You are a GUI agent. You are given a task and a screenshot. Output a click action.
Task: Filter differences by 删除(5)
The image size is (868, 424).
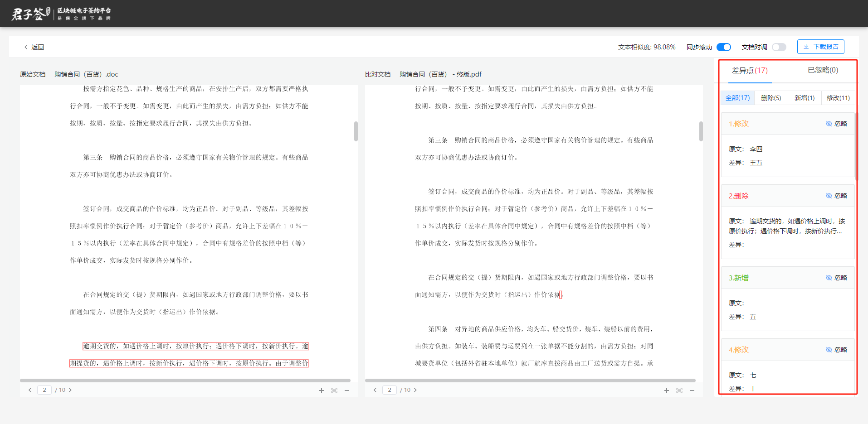[x=771, y=98]
